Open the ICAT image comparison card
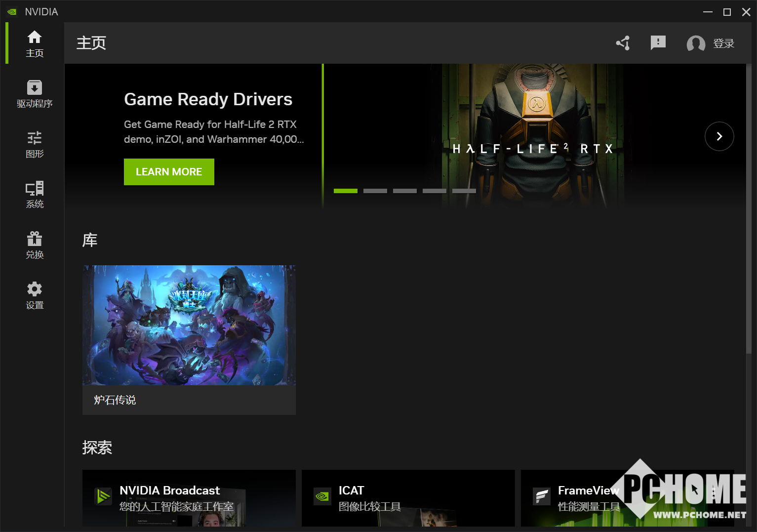 408,498
